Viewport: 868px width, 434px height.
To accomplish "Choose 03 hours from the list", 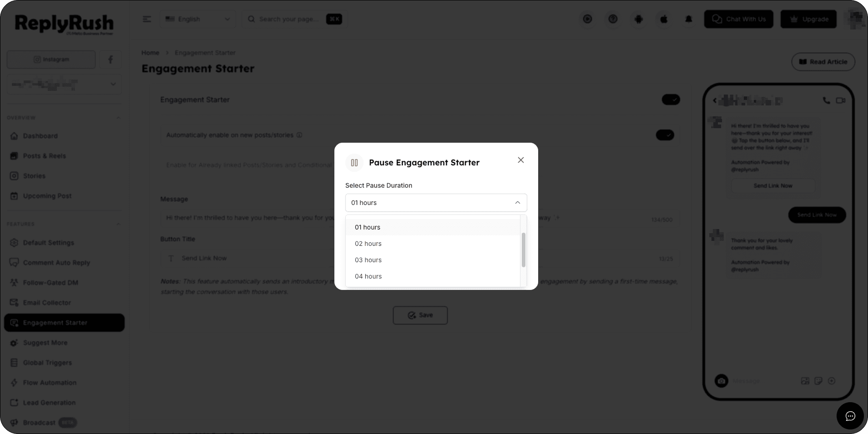I will click(x=433, y=260).
